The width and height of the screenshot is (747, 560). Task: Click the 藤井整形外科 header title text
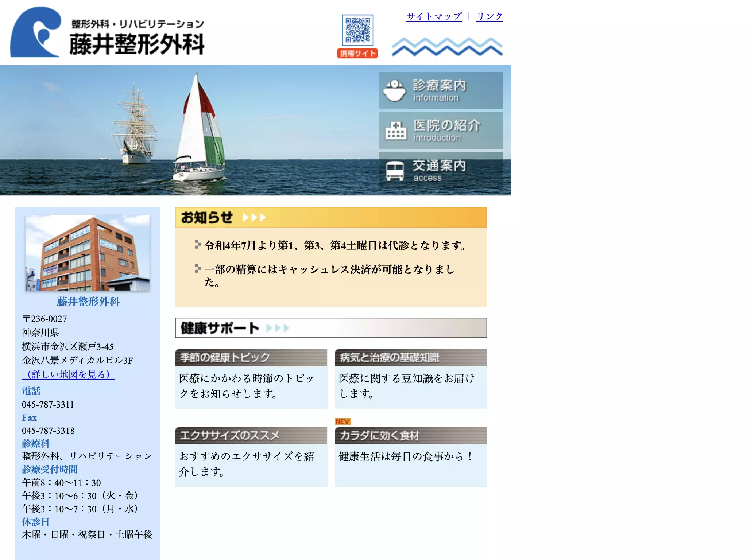click(x=137, y=44)
